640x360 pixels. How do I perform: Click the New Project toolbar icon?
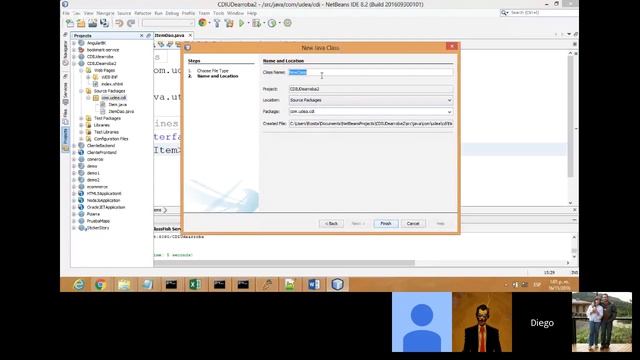(x=81, y=23)
